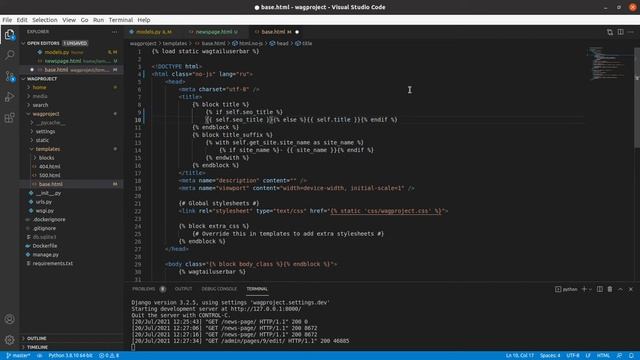Click the master branch indicator in status bar
The height and width of the screenshot is (360, 640).
pyautogui.click(x=18, y=356)
